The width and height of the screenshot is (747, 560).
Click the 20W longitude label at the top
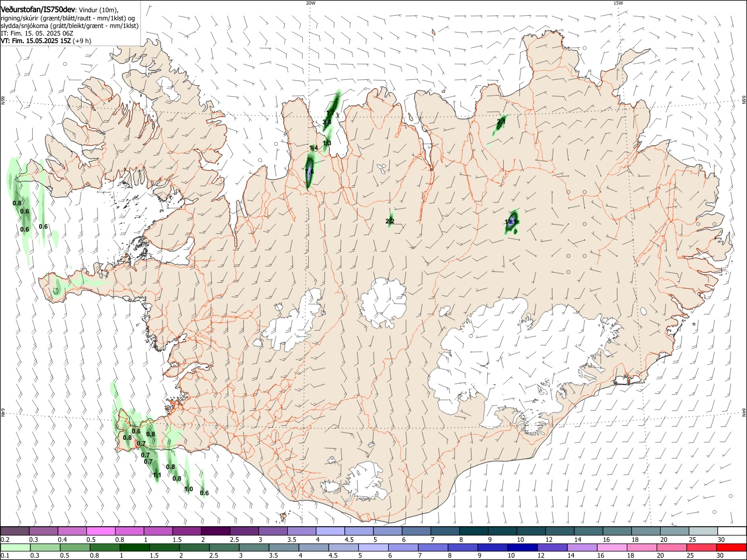[310, 2]
